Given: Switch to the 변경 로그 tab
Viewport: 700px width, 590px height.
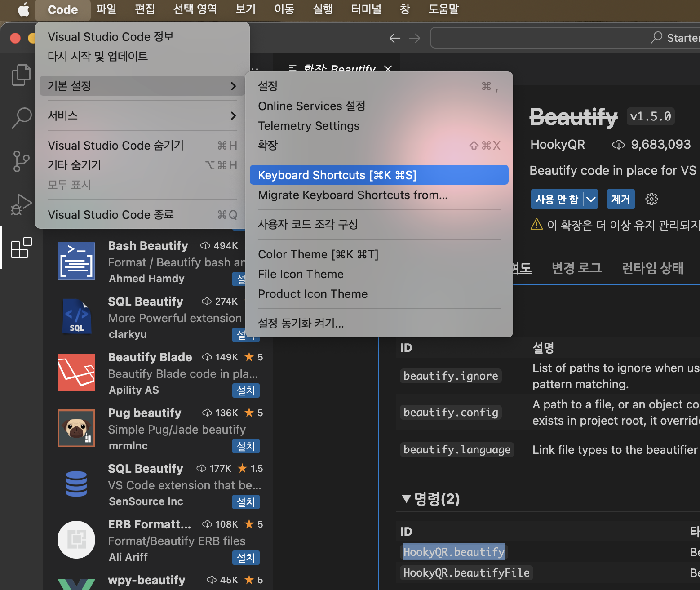Looking at the screenshot, I should [x=576, y=268].
